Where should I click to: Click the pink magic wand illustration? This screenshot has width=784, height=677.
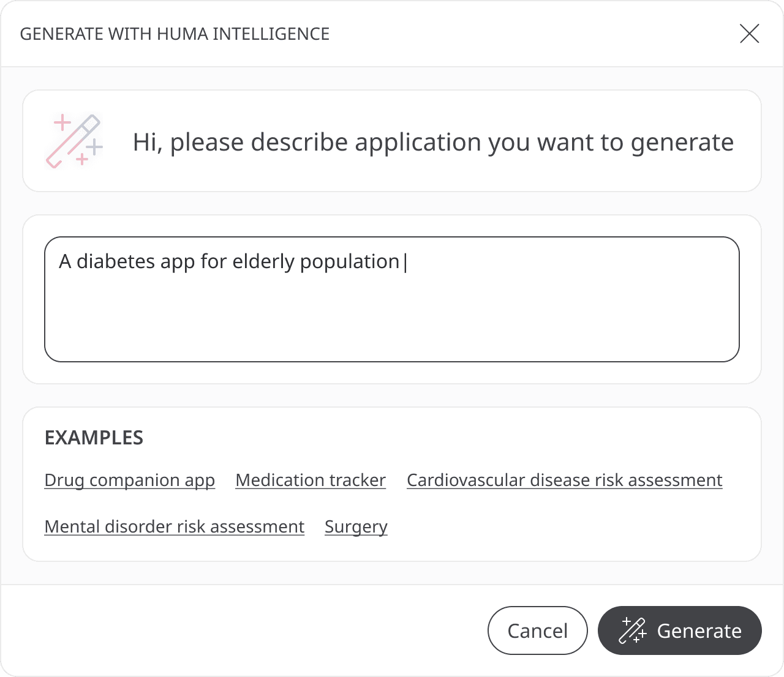pyautogui.click(x=74, y=141)
